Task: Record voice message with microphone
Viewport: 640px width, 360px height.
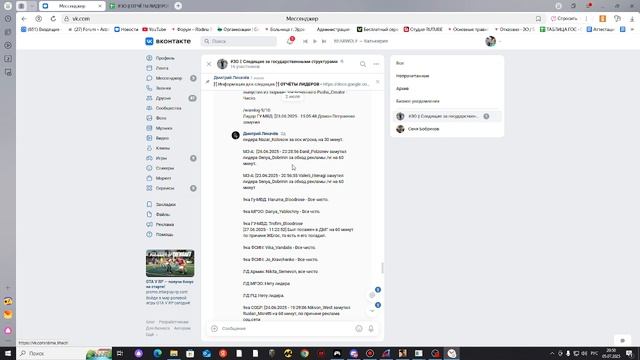Action: 371,329
